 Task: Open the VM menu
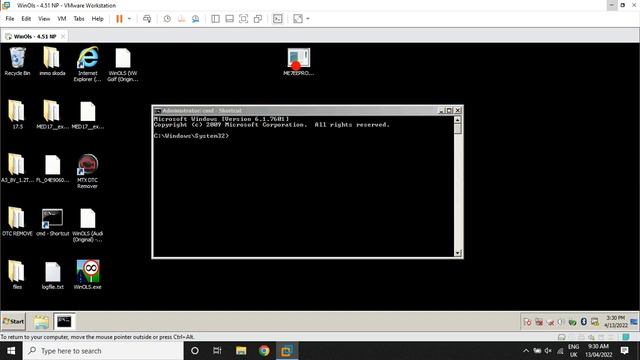coord(62,19)
